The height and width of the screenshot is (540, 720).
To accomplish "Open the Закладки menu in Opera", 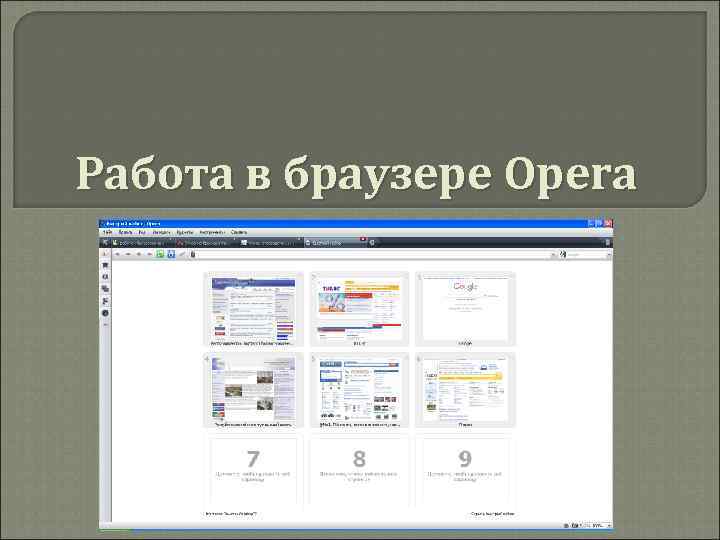I will pos(162,232).
